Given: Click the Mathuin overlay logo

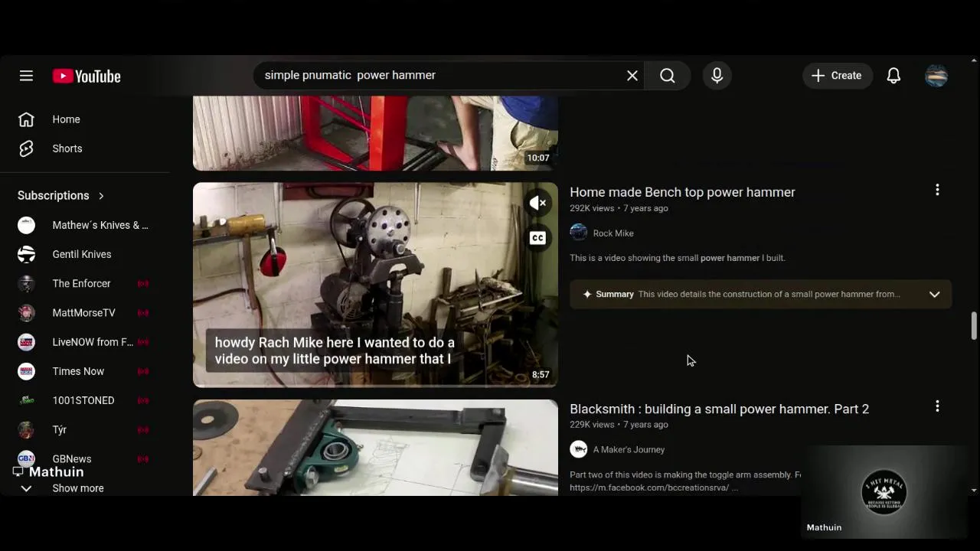Looking at the screenshot, I should pos(884,491).
